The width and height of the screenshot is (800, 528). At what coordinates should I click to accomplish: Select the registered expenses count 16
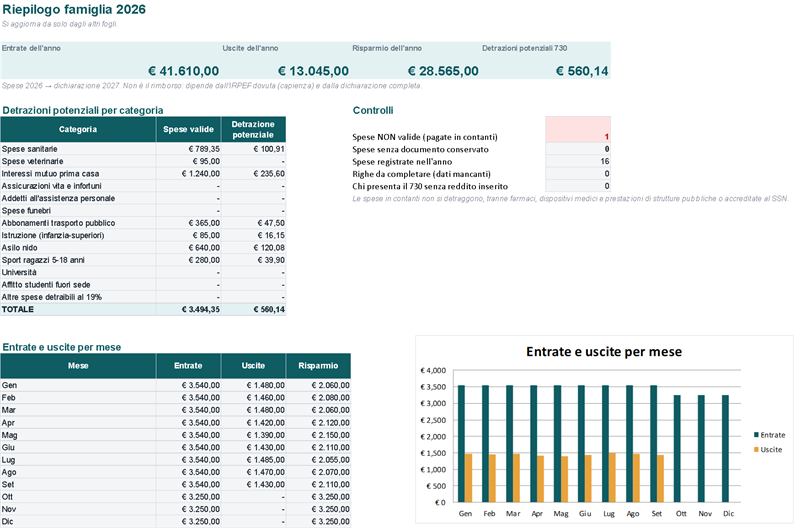click(578, 161)
